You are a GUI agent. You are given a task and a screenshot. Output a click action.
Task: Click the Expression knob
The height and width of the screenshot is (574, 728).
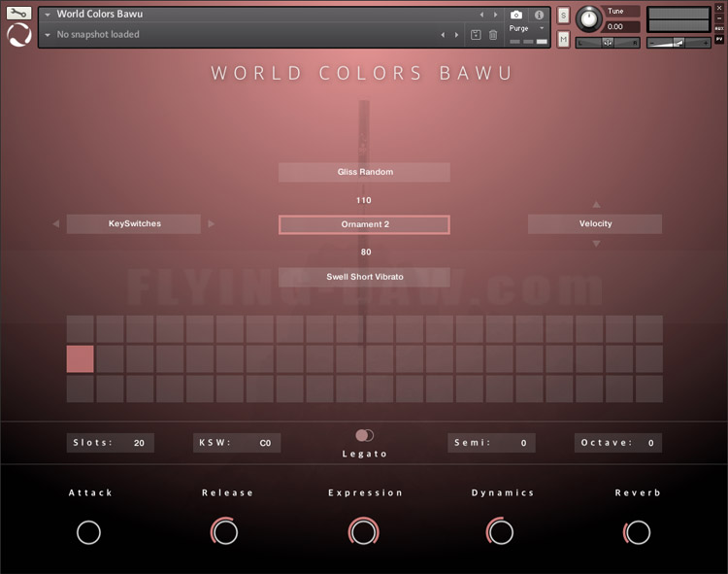(x=364, y=531)
